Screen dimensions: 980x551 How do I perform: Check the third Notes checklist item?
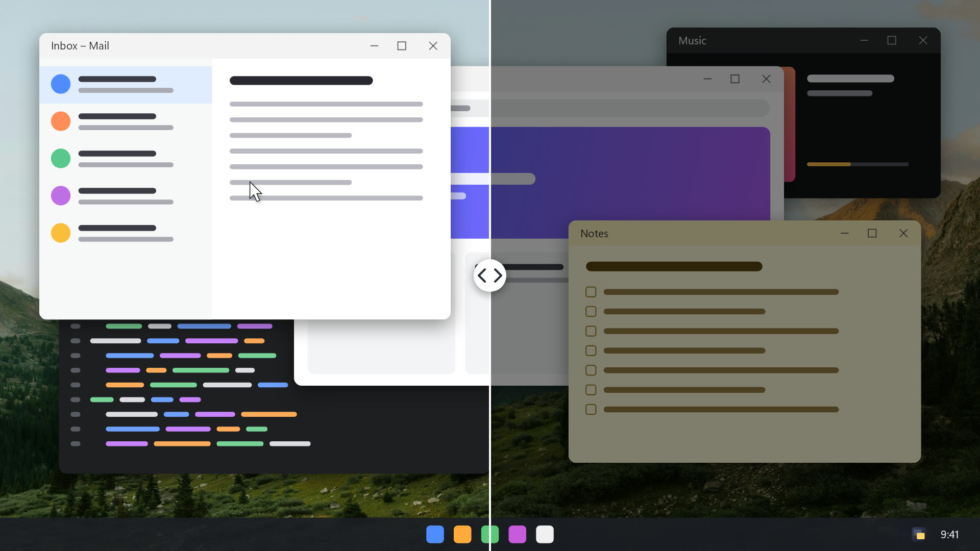tap(591, 331)
